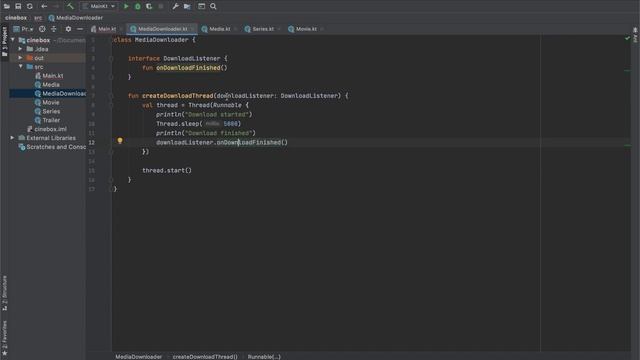
Task: Expand the .idea folder arrow
Action: tap(20, 49)
